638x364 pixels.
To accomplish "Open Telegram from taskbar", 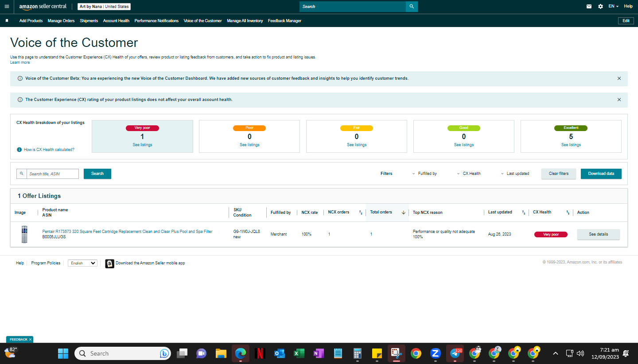I will click(x=455, y=353).
